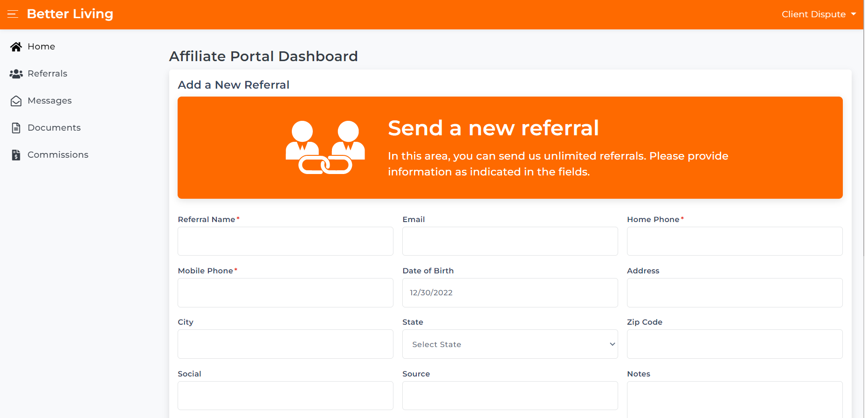Toggle the hamburger sidebar menu icon
The width and height of the screenshot is (868, 418).
coord(13,14)
